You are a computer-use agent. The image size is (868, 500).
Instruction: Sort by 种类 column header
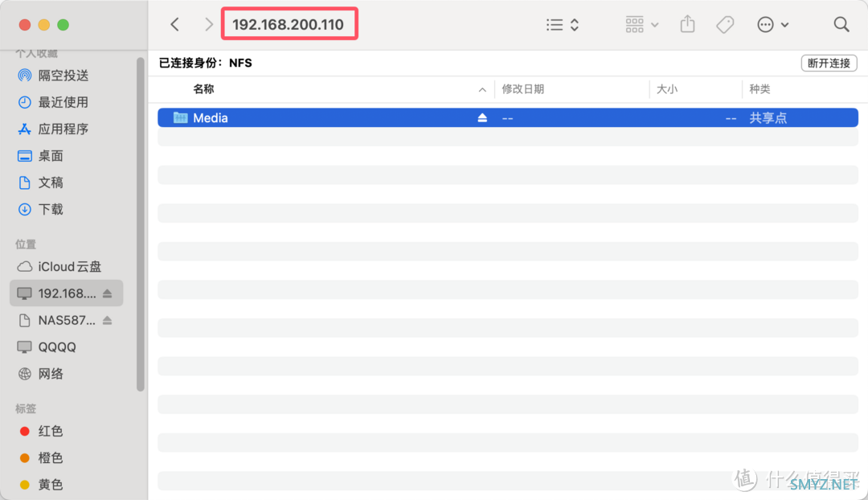coord(759,89)
